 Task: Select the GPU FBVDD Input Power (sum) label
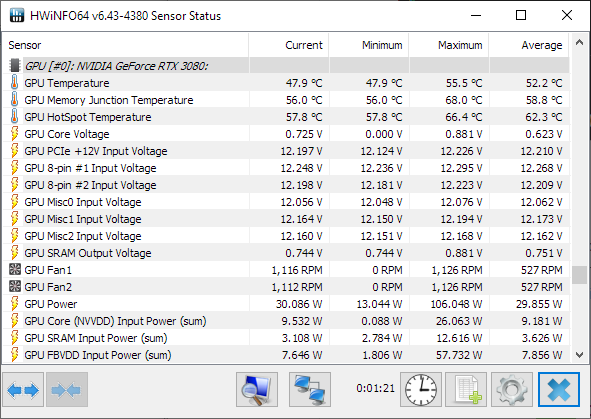coord(98,355)
